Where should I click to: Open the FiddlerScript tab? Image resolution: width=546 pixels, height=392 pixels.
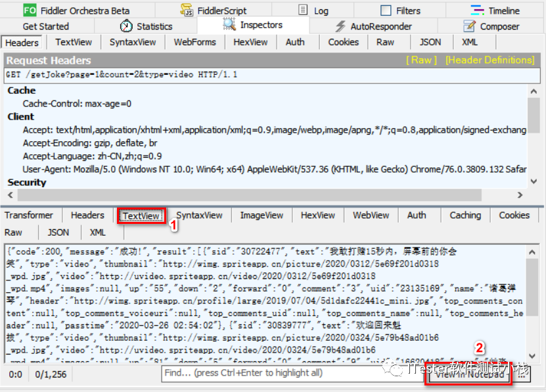point(213,11)
